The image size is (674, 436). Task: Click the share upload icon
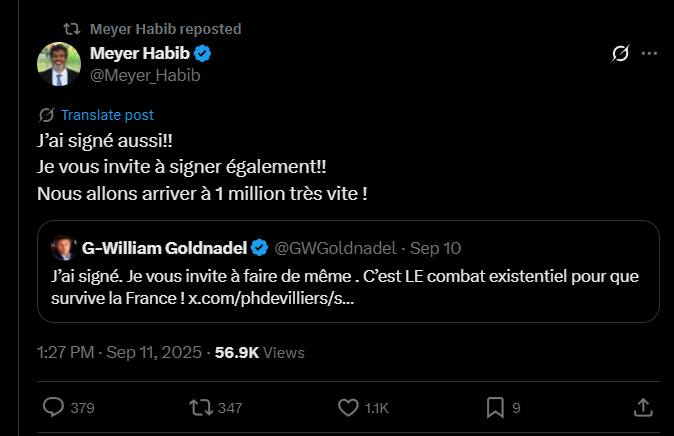(642, 408)
